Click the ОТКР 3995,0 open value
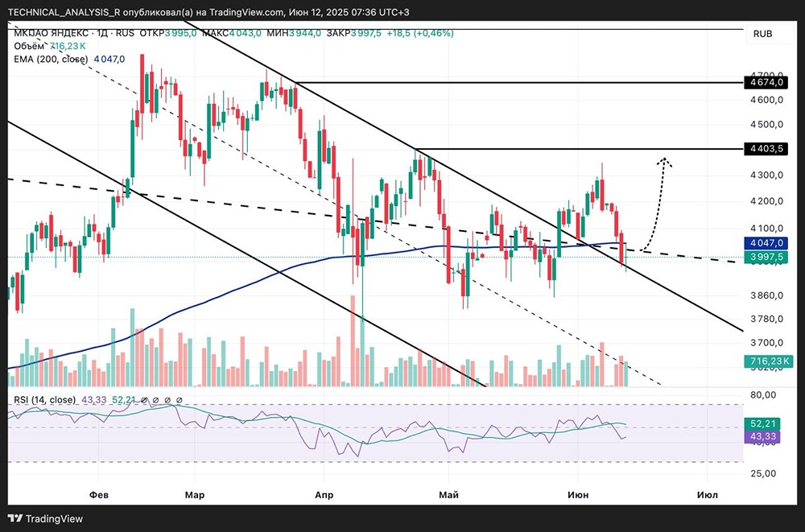805x532 pixels. pyautogui.click(x=167, y=33)
